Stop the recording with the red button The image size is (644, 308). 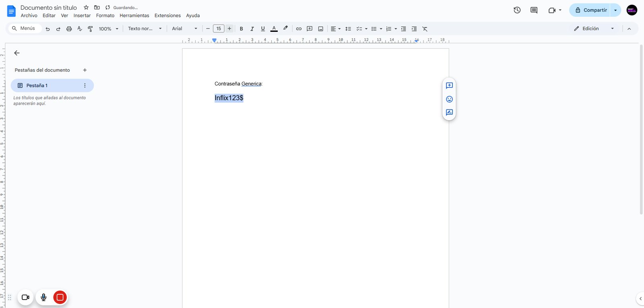[60, 298]
